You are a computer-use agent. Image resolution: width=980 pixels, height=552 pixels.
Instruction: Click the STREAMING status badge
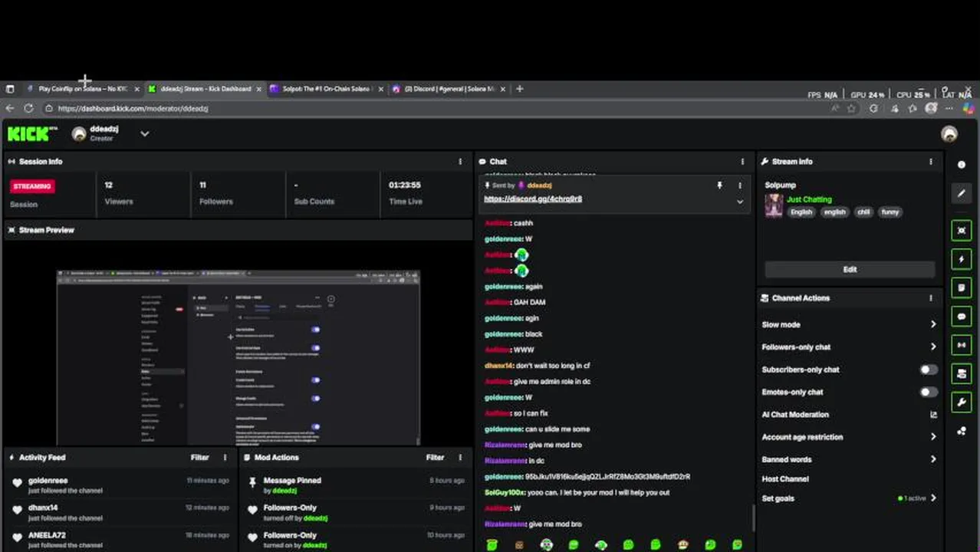coord(32,186)
